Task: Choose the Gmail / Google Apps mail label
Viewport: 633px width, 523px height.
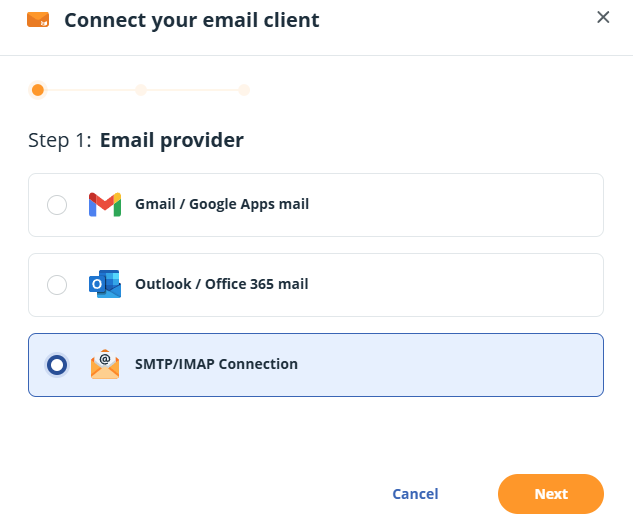Action: point(222,204)
